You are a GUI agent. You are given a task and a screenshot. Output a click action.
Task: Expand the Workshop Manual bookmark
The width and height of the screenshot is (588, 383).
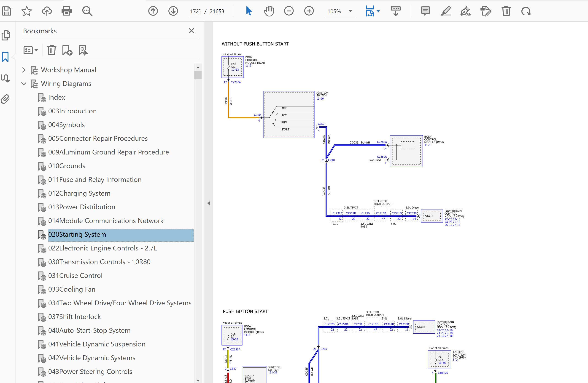24,70
